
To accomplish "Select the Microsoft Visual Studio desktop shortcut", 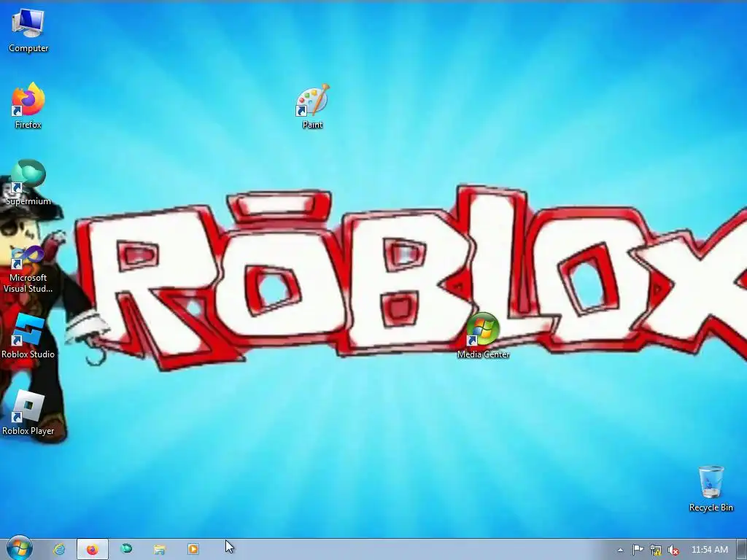I will pyautogui.click(x=28, y=270).
